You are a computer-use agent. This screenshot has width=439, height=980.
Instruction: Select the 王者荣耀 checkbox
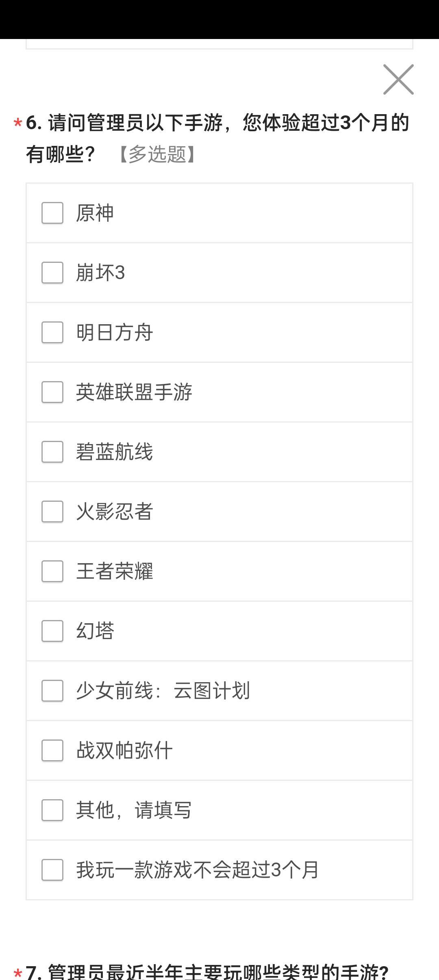(52, 571)
